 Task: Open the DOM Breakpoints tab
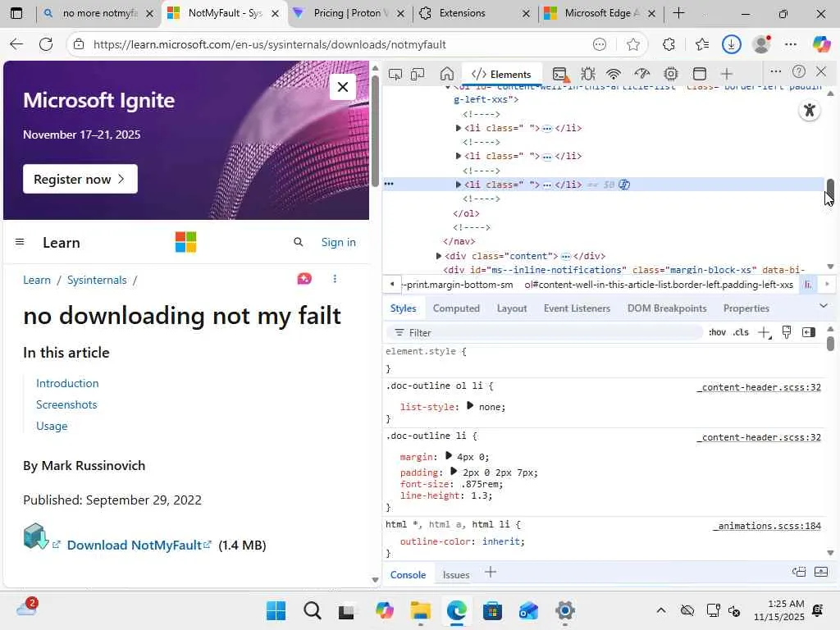coord(667,308)
